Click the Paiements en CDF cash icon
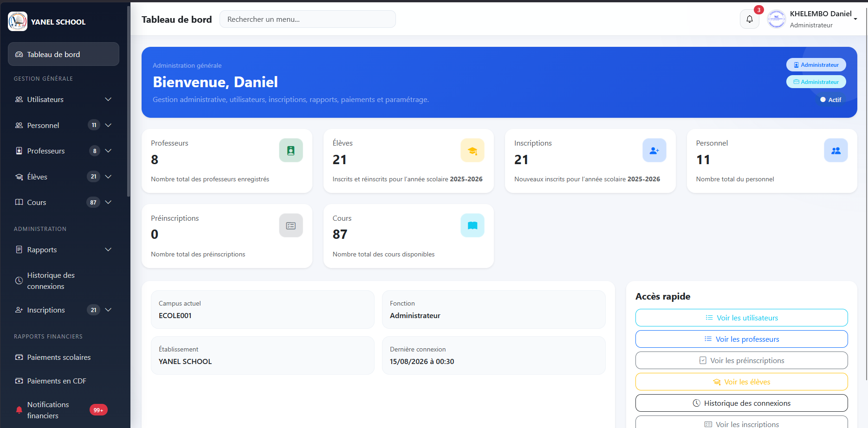 (x=19, y=381)
